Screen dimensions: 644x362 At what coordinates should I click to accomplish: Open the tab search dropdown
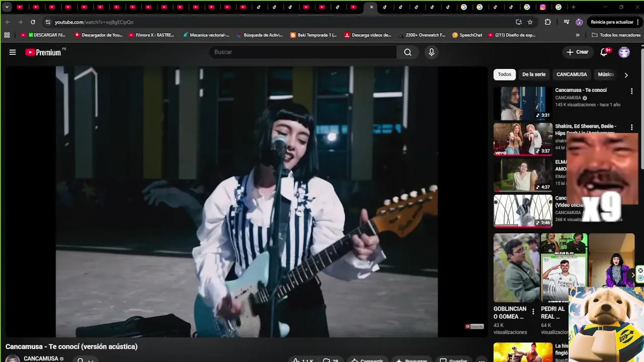click(x=7, y=7)
